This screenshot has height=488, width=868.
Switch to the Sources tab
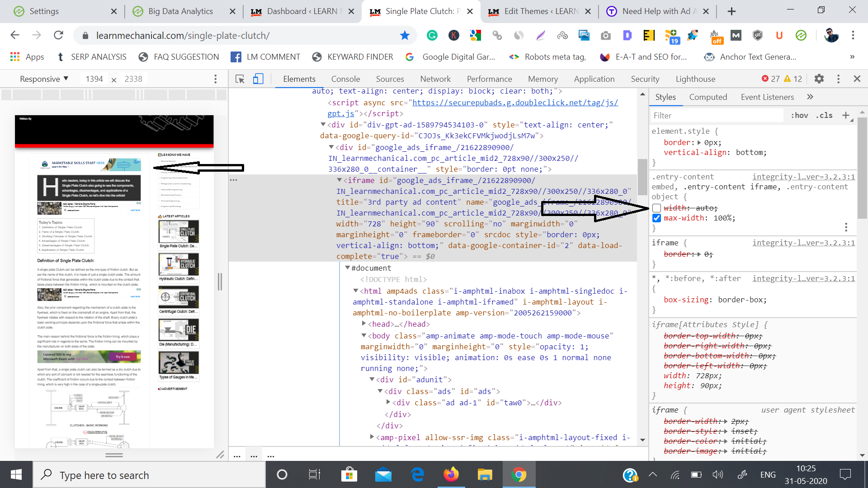pos(390,79)
